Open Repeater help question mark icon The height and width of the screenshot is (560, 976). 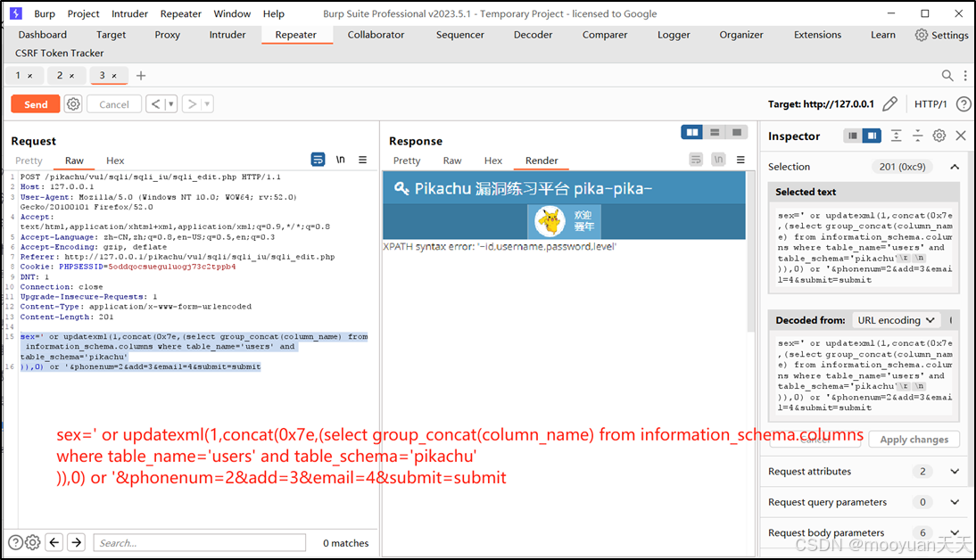point(963,104)
